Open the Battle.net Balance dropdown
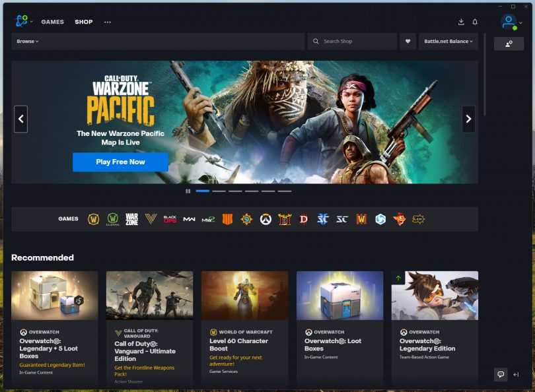 pos(448,42)
